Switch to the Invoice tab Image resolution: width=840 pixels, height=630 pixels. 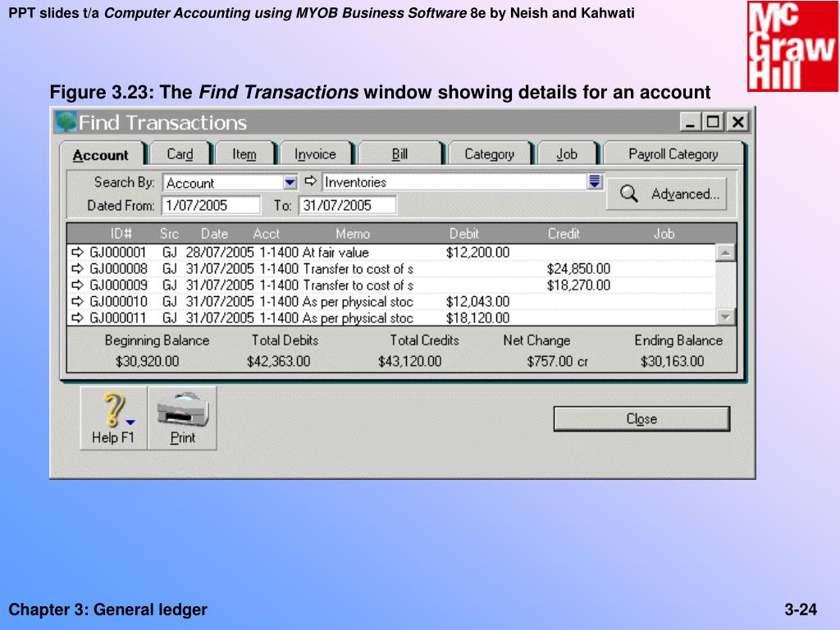click(315, 154)
